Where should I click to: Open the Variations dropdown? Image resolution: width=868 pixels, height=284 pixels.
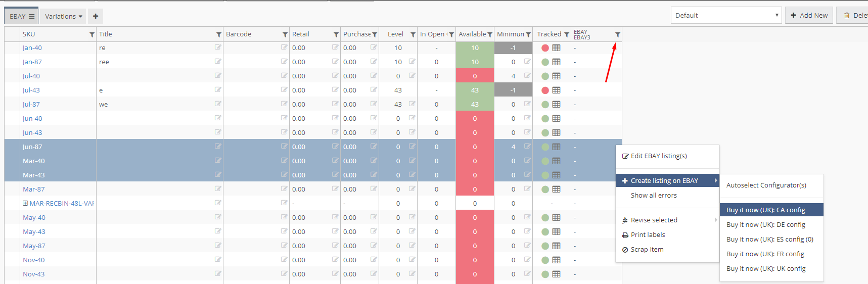[x=63, y=16]
